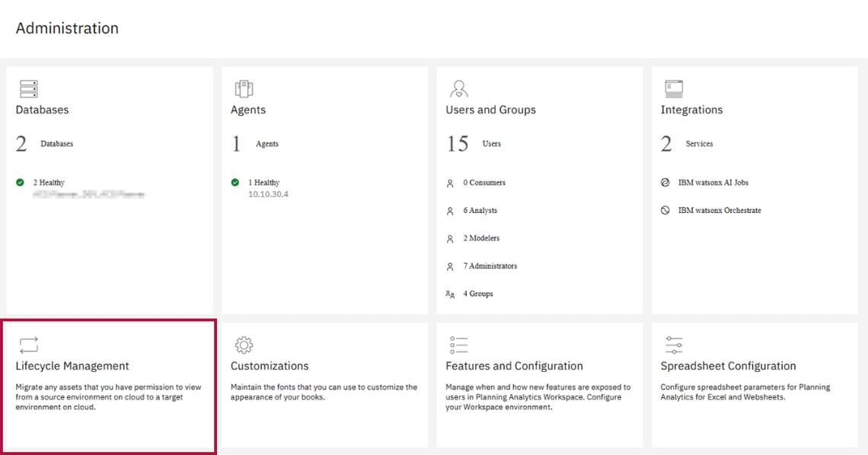This screenshot has height=455, width=868.
Task: Click the Features and Configuration list icon
Action: point(458,345)
